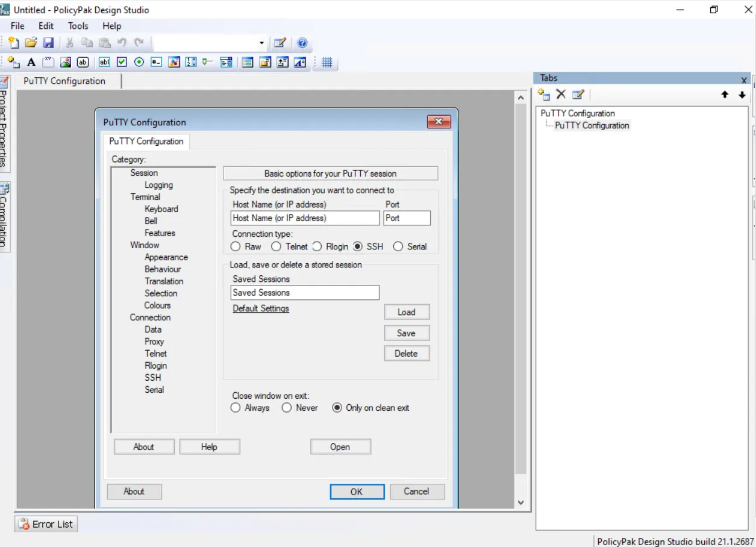Click the Load button

(x=407, y=312)
